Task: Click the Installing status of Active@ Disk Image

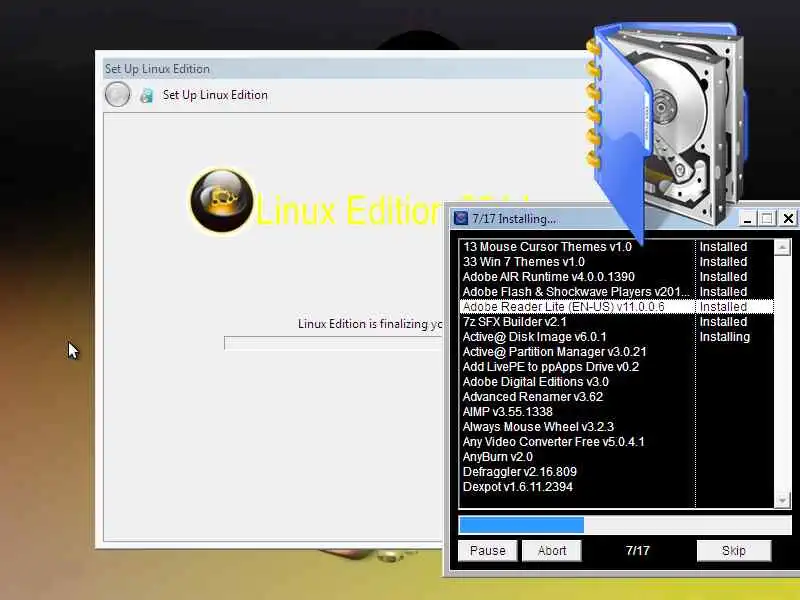Action: pos(724,337)
